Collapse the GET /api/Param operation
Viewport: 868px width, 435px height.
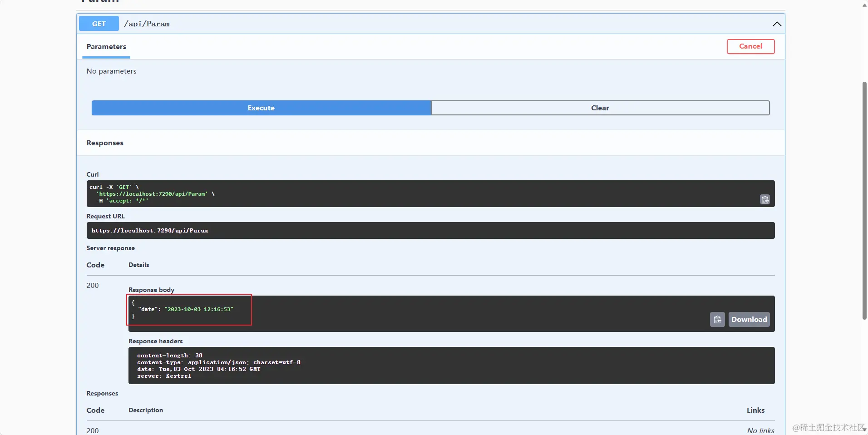click(x=777, y=24)
